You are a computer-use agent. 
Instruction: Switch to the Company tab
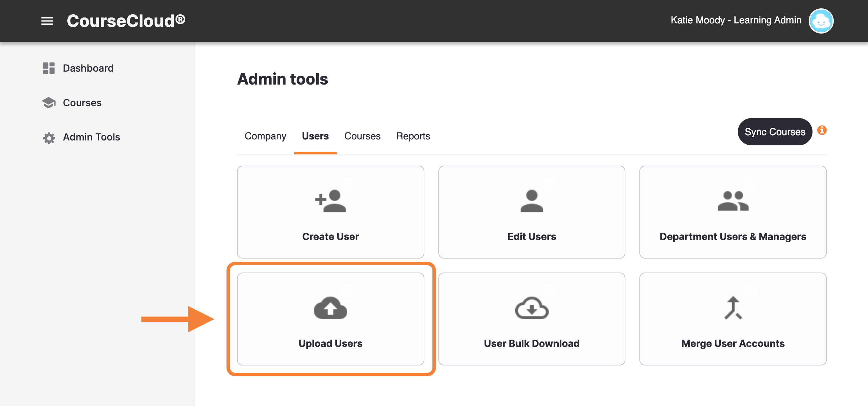(x=265, y=136)
